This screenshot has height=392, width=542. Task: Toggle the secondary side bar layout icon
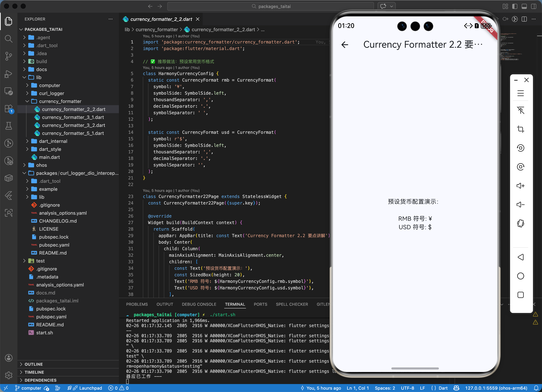533,7
